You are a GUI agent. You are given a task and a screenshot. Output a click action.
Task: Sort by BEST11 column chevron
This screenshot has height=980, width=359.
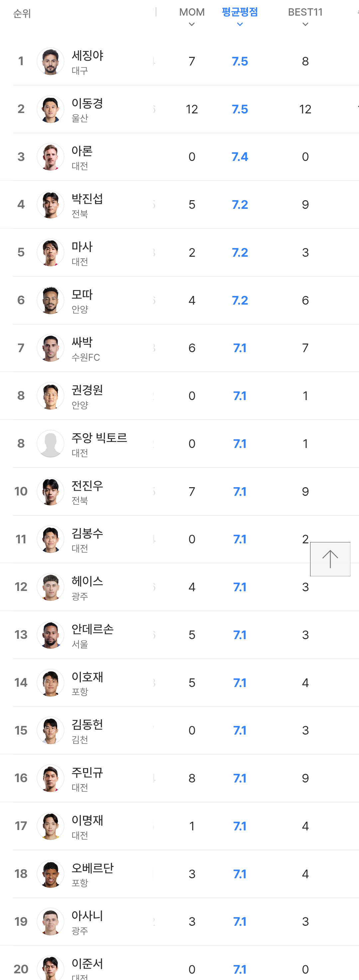click(305, 25)
